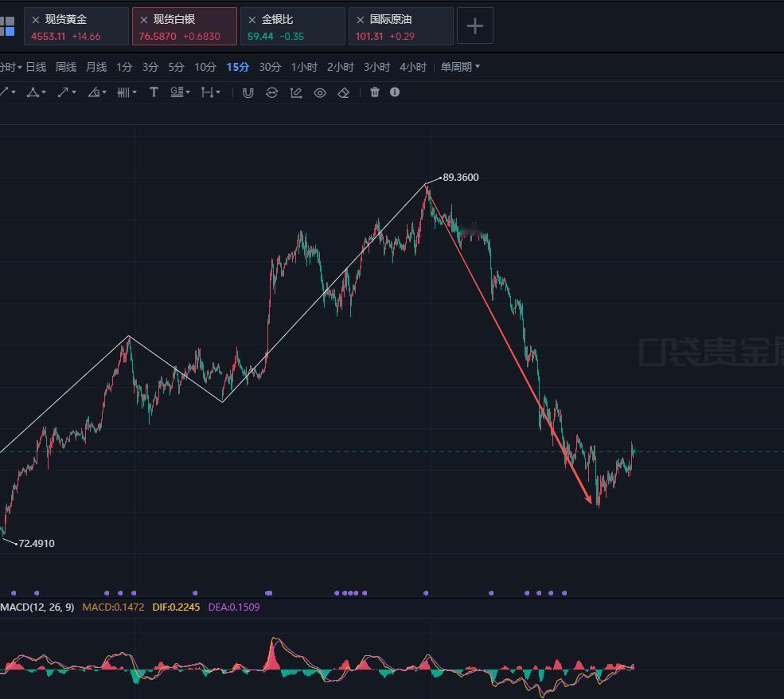The height and width of the screenshot is (699, 784).
Task: Switch to the 金银比 tab
Action: (x=292, y=26)
